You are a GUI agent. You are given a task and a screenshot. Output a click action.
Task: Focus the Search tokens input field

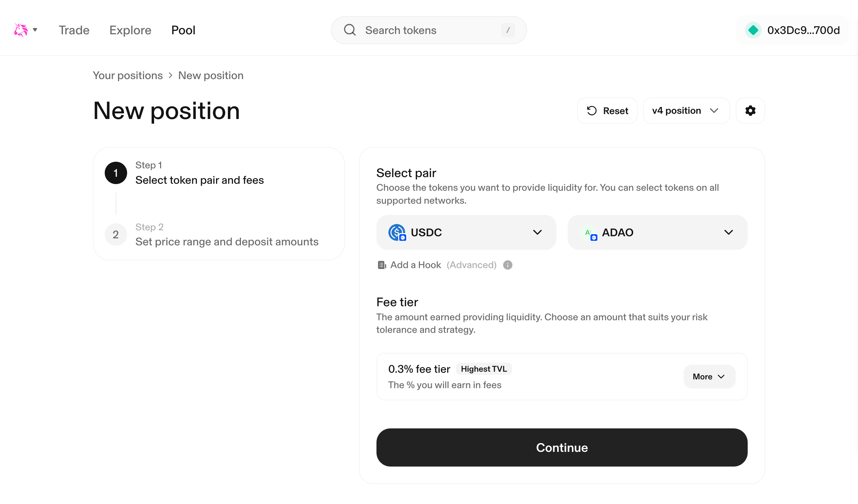tap(431, 30)
